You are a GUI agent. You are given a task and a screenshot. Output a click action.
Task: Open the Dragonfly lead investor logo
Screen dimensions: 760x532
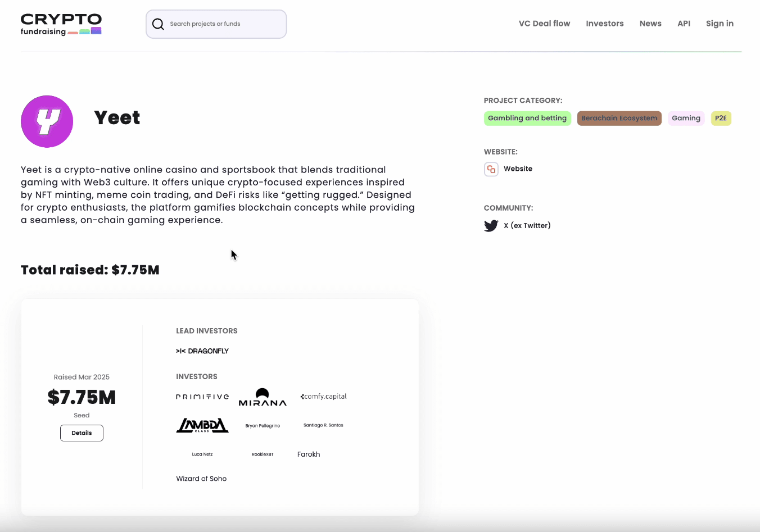202,351
